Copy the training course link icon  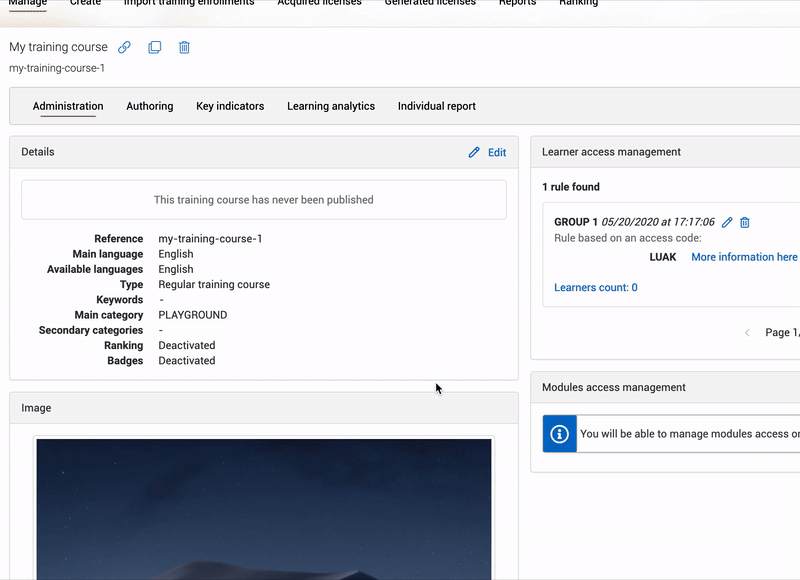[124, 47]
